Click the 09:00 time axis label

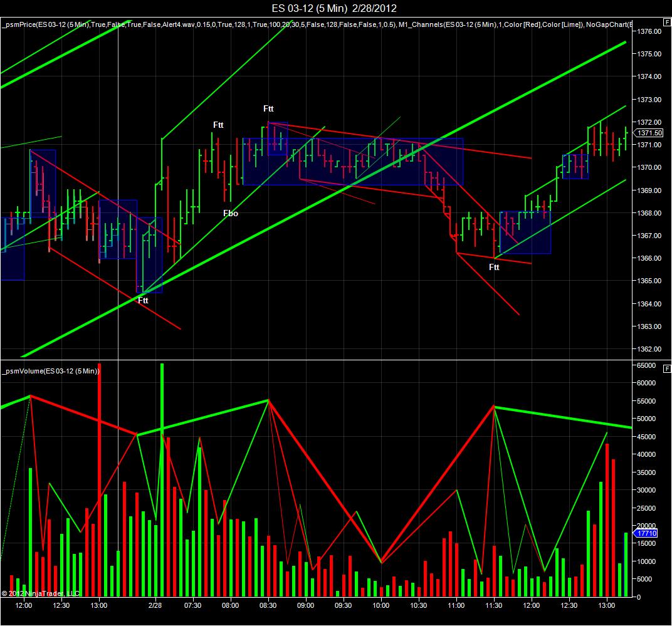click(305, 605)
